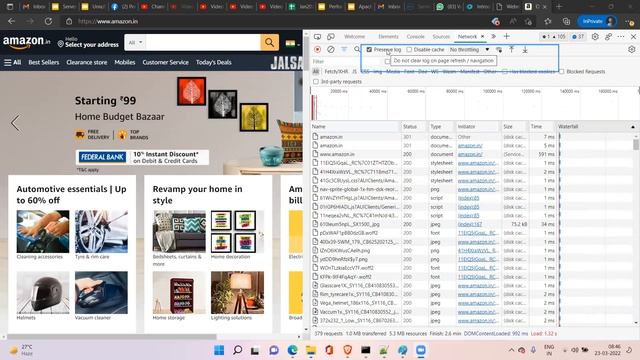Select the Network tab

(467, 36)
